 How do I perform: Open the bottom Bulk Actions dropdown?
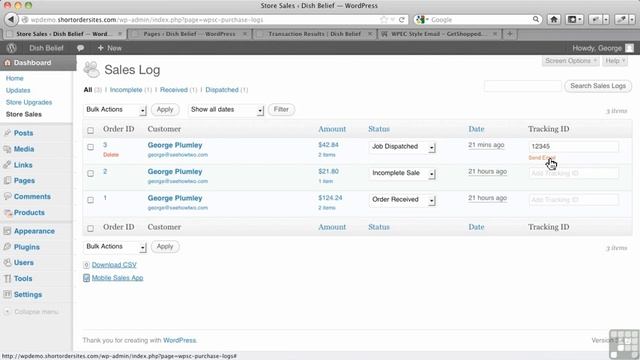pyautogui.click(x=115, y=247)
